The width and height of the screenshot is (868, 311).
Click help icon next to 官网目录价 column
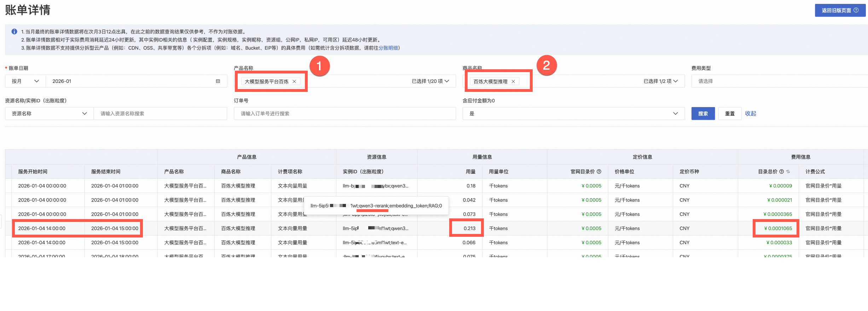599,171
